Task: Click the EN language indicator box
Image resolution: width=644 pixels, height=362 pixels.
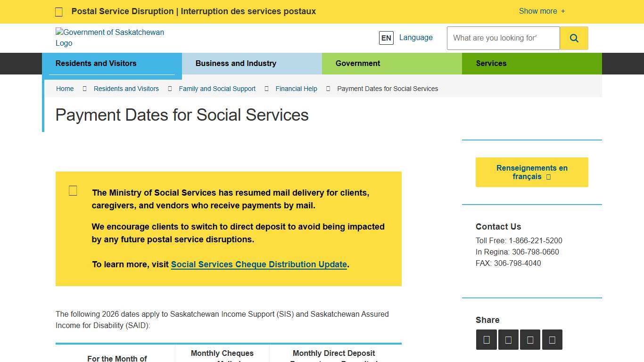Action: pos(386,38)
